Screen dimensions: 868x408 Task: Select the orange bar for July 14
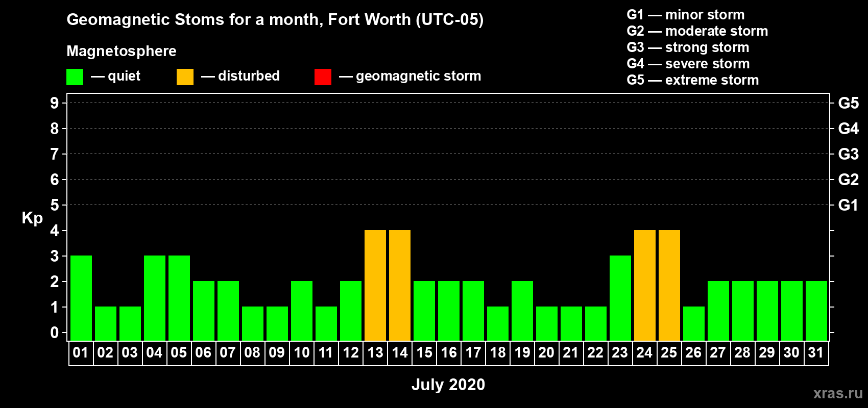point(400,286)
